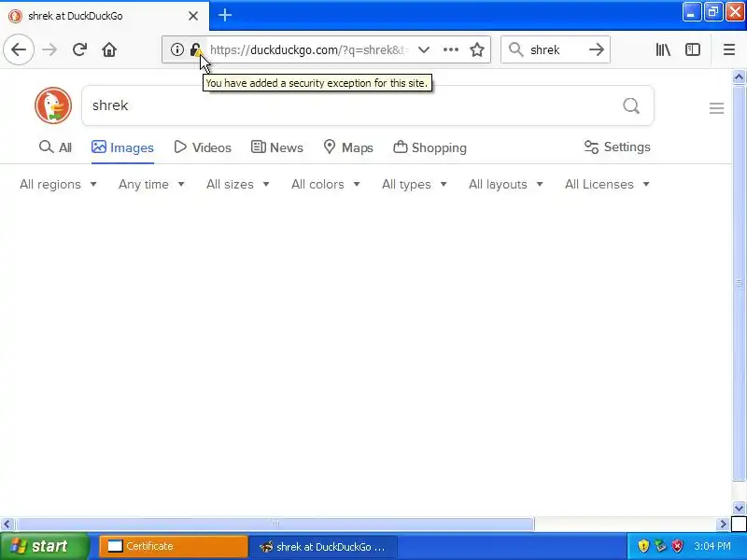Screen dimensions: 747x560
Task: Open DuckDuckGo search Settings
Action: (617, 147)
